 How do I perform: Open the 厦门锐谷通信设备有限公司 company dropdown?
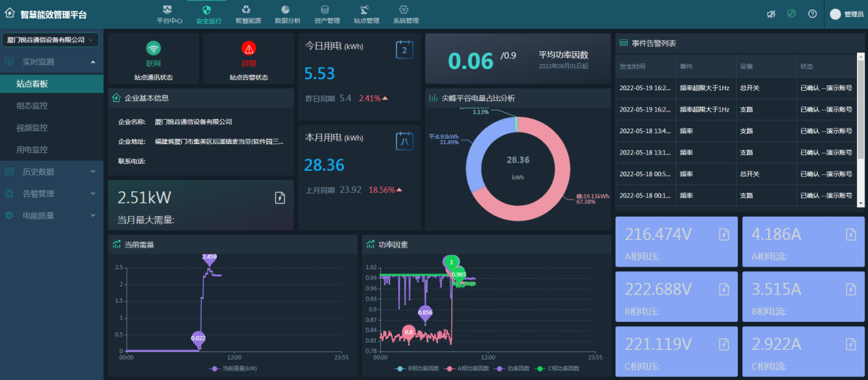coord(51,40)
